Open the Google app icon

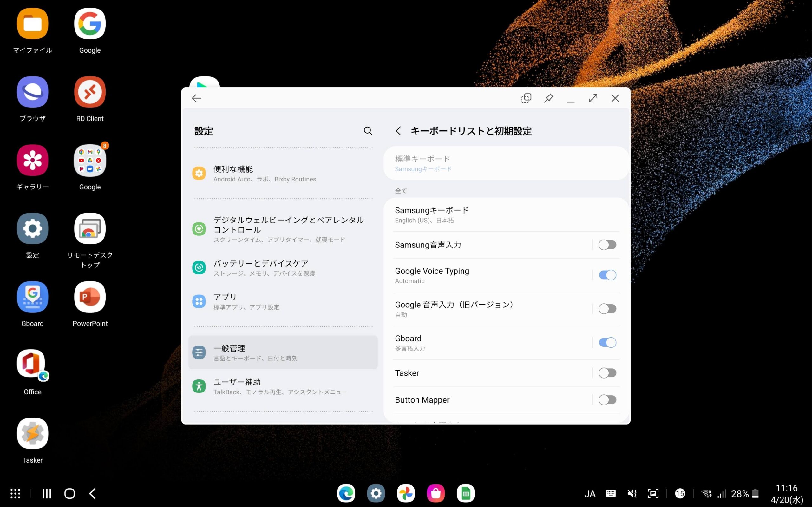click(x=90, y=24)
